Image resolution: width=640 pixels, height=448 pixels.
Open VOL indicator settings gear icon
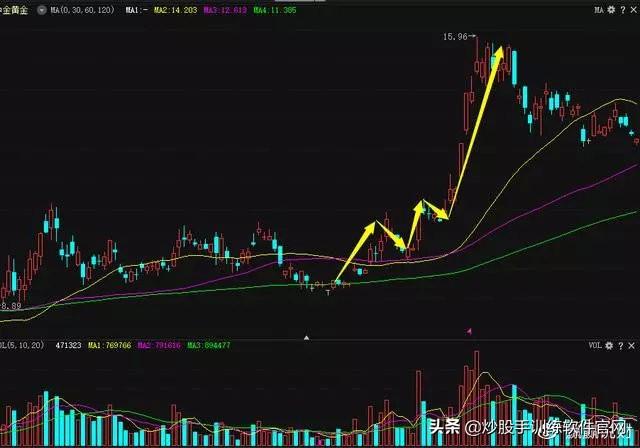[609, 346]
